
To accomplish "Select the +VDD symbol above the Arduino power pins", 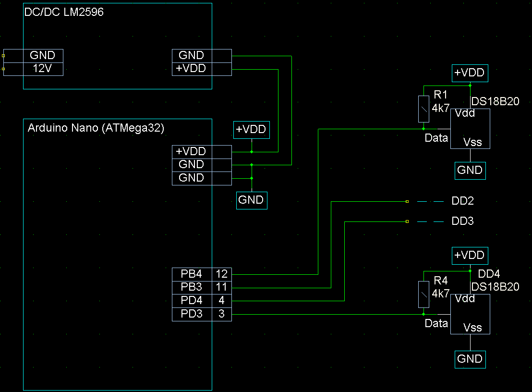I will pos(252,130).
